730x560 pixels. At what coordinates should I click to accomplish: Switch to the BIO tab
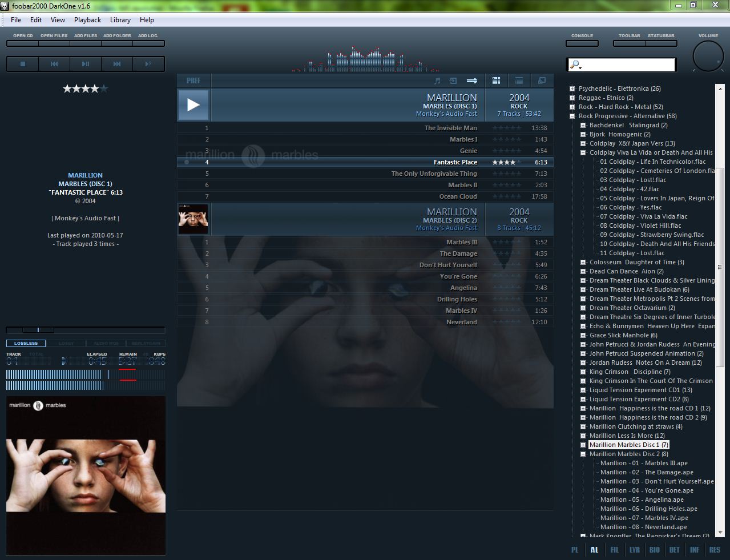[655, 550]
